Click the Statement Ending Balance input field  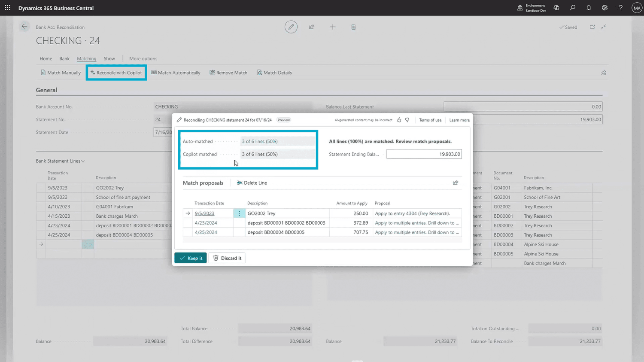[x=424, y=154]
